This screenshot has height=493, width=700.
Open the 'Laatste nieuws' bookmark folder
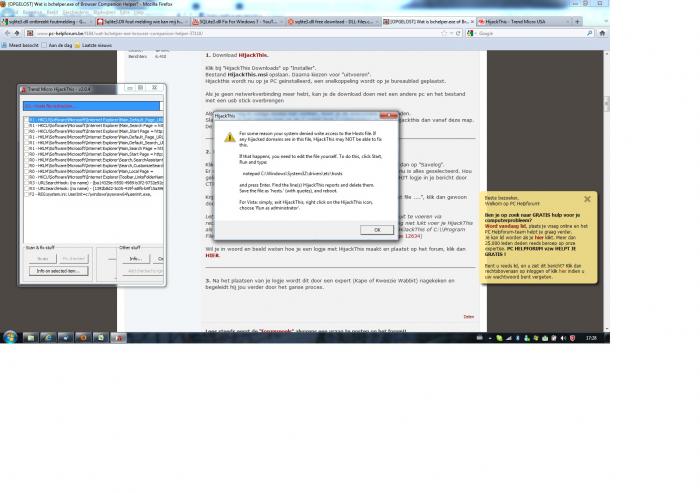93,45
